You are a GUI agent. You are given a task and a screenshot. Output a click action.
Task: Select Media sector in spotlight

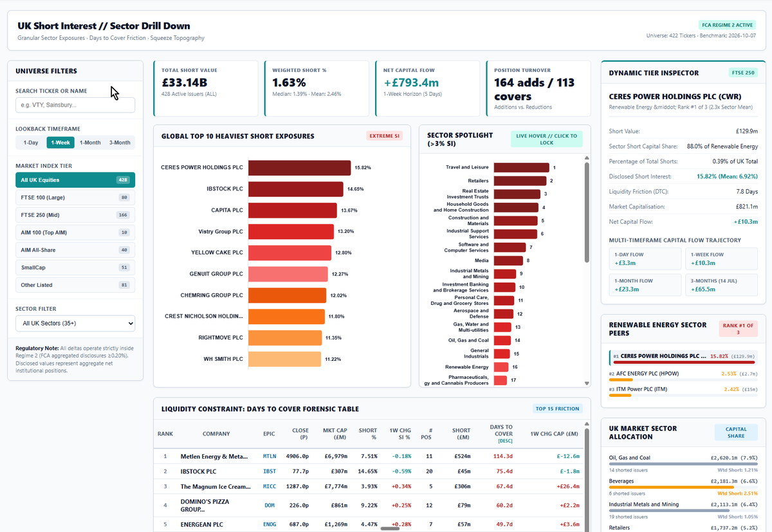coord(508,261)
